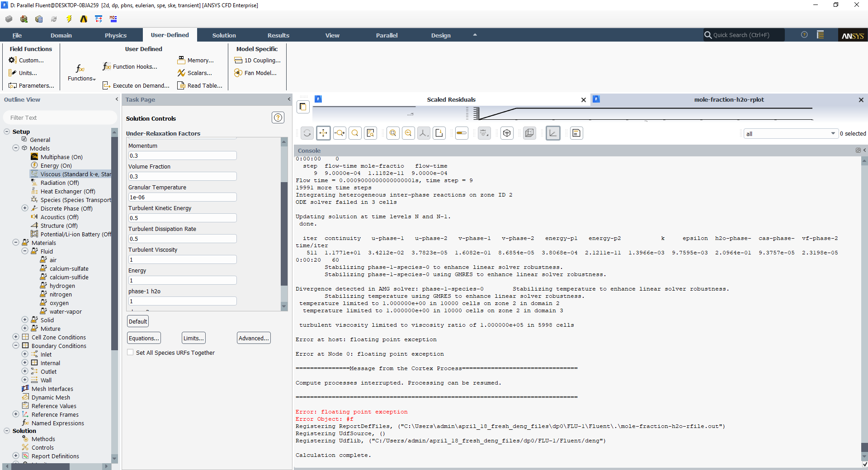Click the save picture icon in graphics toolbar
Viewport: 868px width, 470px height.
[x=439, y=133]
